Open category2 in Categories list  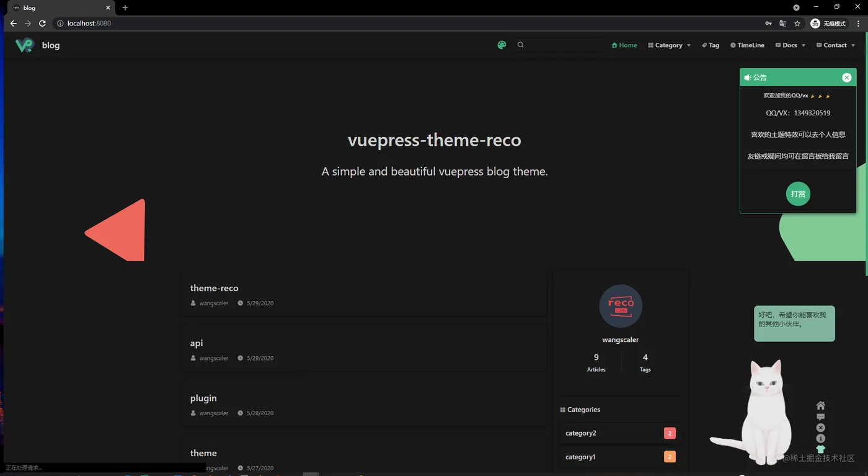[620, 433]
